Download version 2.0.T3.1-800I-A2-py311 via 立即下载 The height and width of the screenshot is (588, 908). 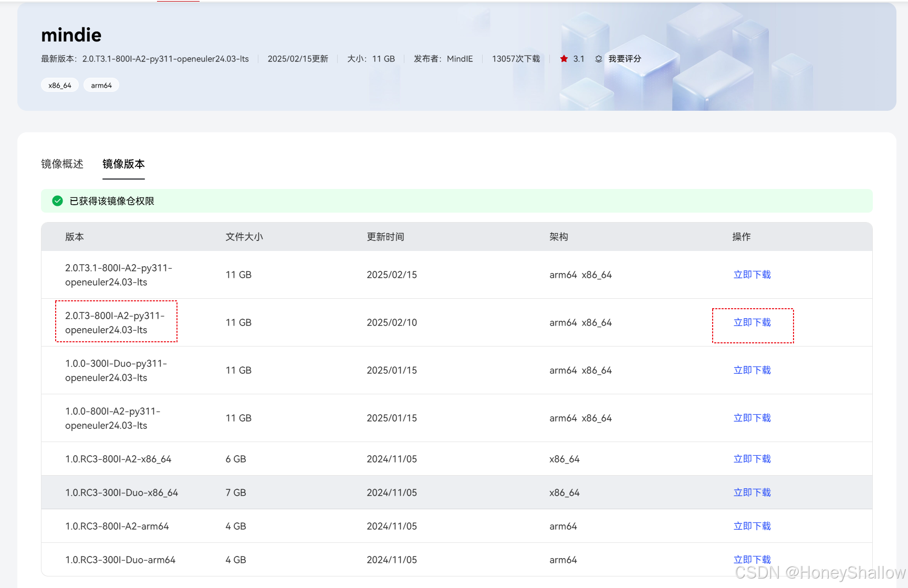(752, 275)
